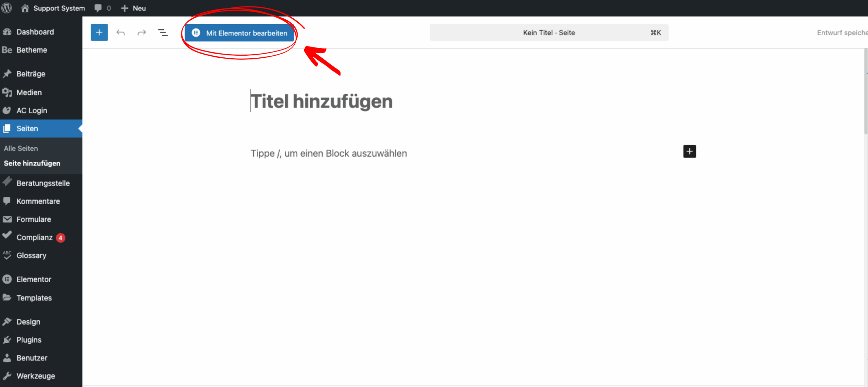Screen dimensions: 868x387
Task: Open the Neu menu in the admin bar
Action: (133, 8)
